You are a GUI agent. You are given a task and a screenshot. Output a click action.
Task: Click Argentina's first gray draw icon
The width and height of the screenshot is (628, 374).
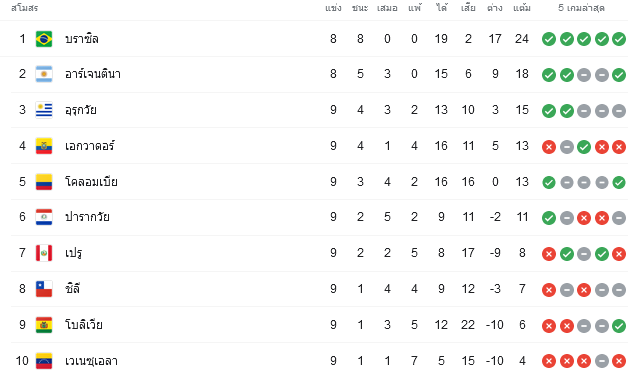[x=584, y=75]
